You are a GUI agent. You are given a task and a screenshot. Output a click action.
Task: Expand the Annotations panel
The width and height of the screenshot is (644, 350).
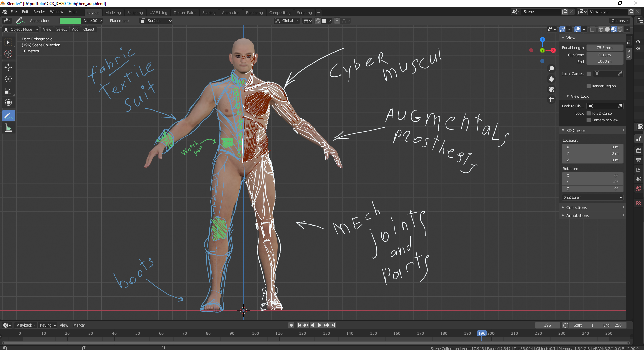click(577, 216)
